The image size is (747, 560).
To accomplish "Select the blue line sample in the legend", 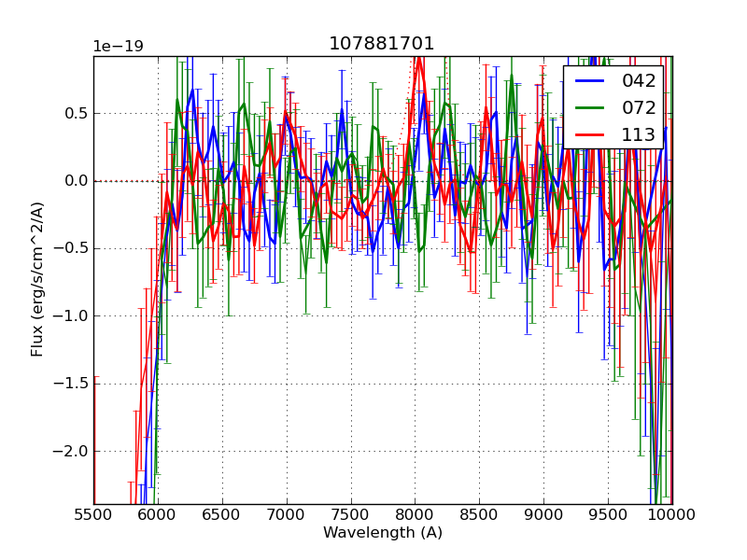I will (x=590, y=81).
